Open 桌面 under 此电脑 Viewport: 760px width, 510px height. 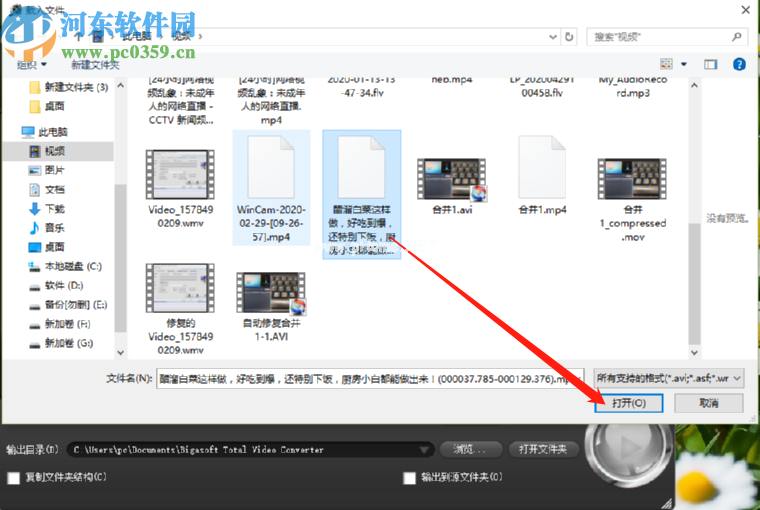[47, 247]
